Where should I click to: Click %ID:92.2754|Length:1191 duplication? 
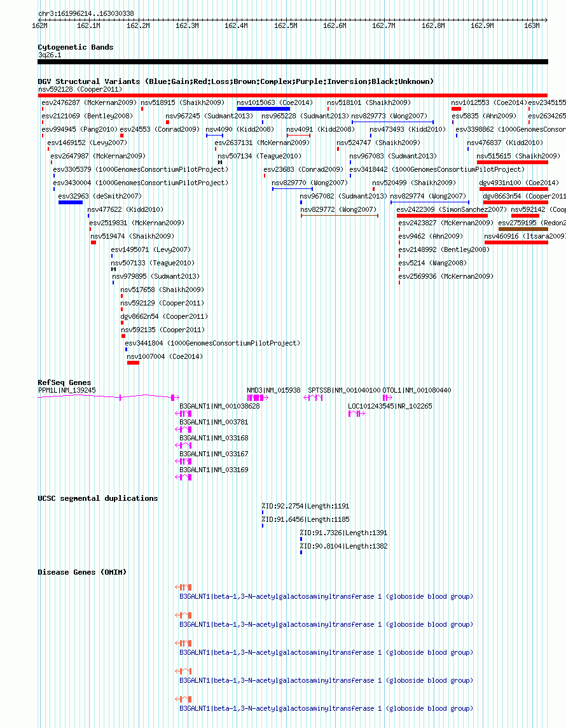305,506
